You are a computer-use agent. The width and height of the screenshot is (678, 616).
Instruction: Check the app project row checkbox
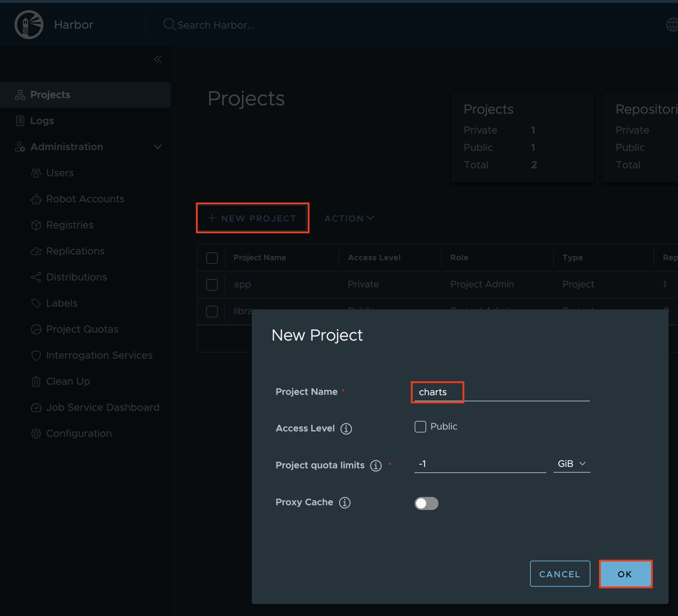pyautogui.click(x=212, y=285)
